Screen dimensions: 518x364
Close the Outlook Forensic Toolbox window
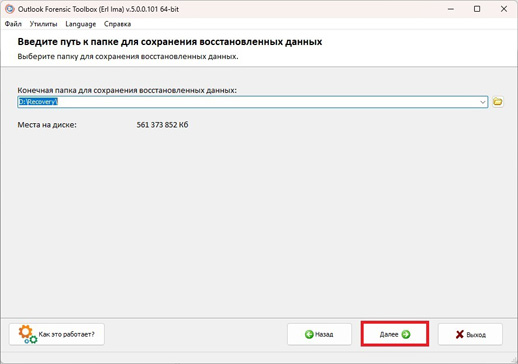(x=504, y=9)
